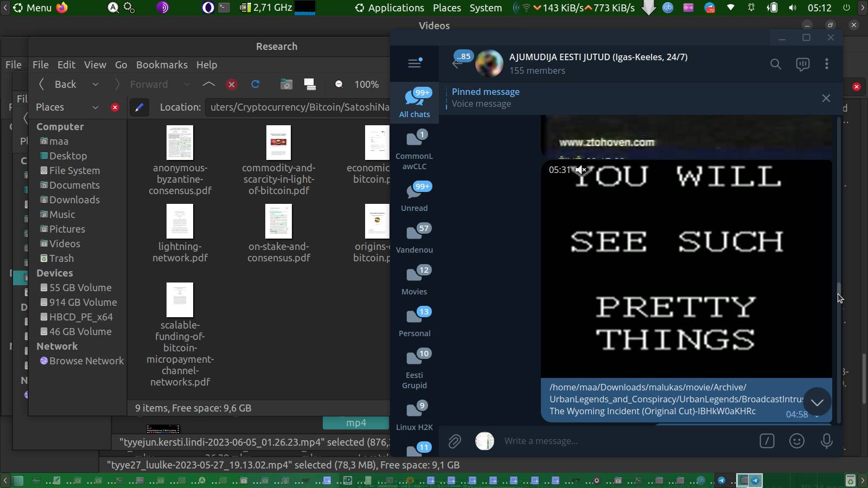Viewport: 868px width, 488px height.
Task: Click the paperclip attach file icon
Action: [455, 441]
